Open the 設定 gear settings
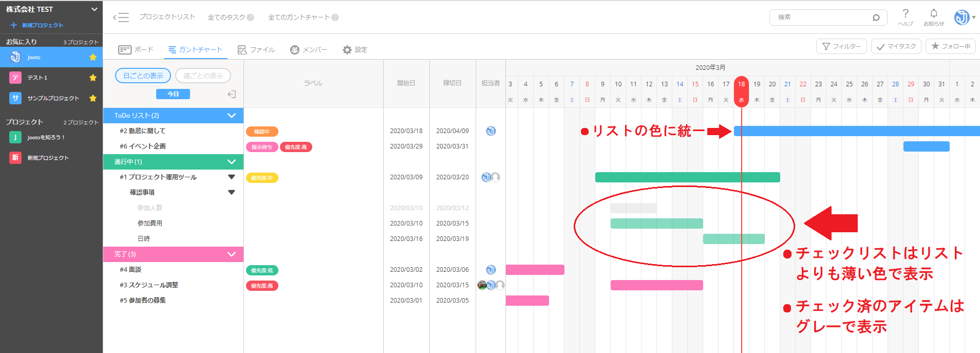Image resolution: width=980 pixels, height=353 pixels. tap(354, 50)
